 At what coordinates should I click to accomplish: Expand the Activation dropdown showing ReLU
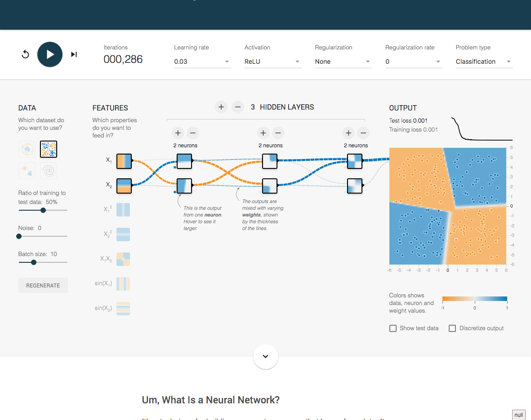coord(273,62)
